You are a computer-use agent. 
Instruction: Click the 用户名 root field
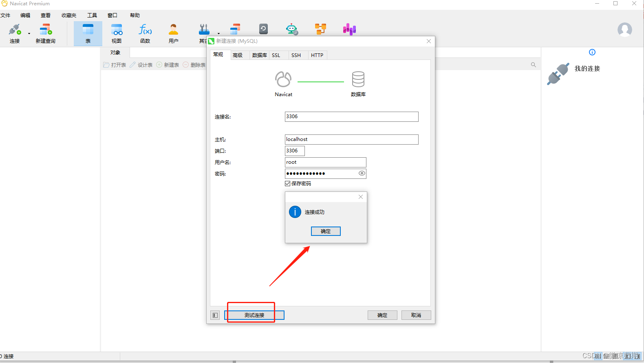[325, 162]
